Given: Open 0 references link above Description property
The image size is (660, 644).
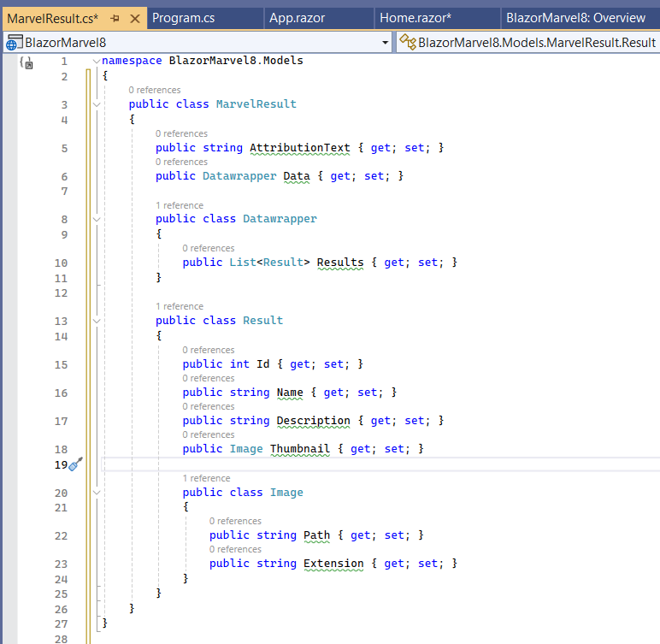Looking at the screenshot, I should click(209, 406).
